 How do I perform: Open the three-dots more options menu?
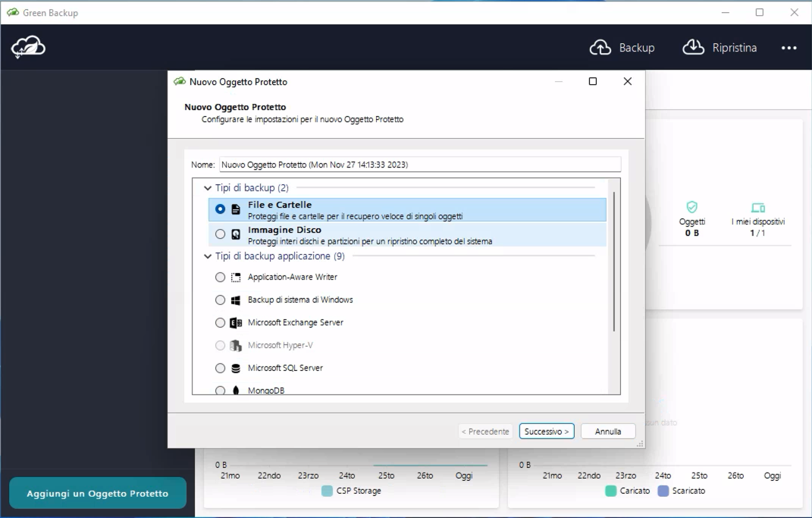[788, 48]
